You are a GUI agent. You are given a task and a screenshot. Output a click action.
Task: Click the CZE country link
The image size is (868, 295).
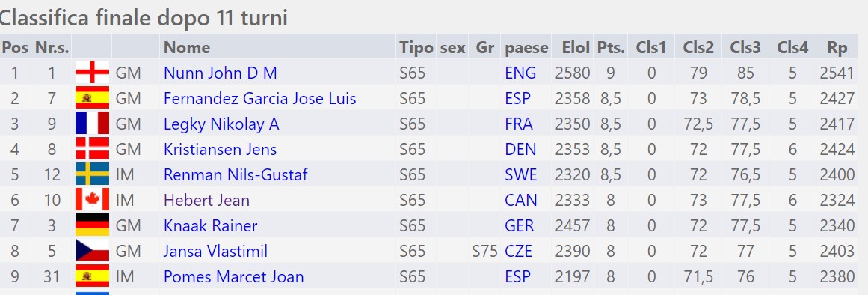pyautogui.click(x=519, y=251)
